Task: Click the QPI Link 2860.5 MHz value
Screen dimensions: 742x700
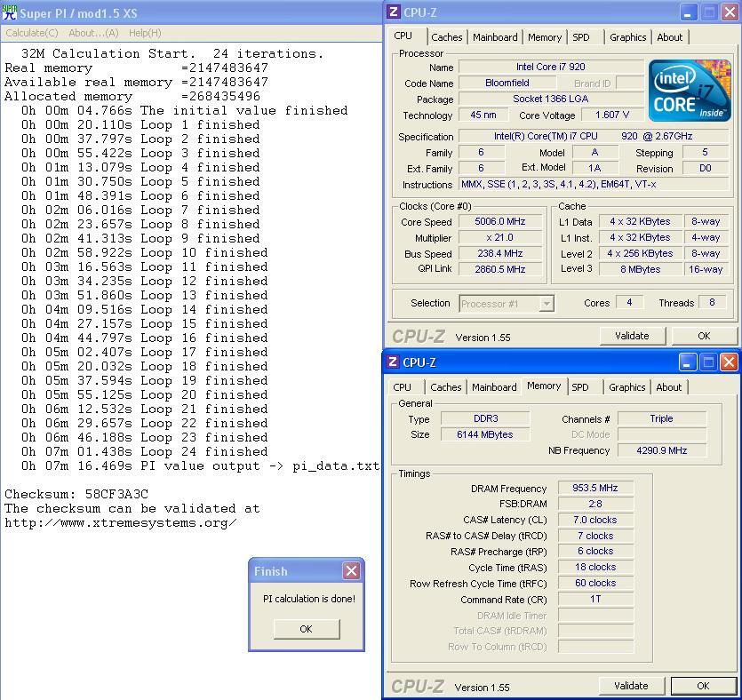Action: 500,269
